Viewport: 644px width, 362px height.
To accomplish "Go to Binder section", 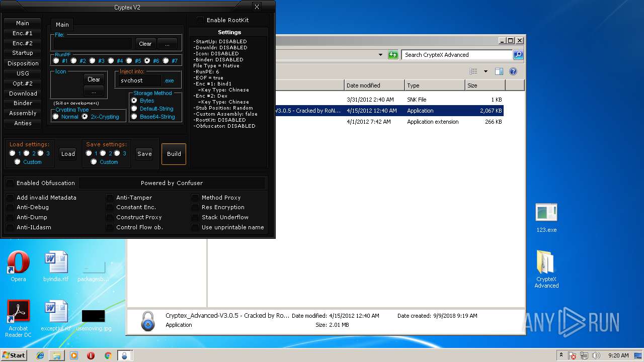I will tap(23, 103).
